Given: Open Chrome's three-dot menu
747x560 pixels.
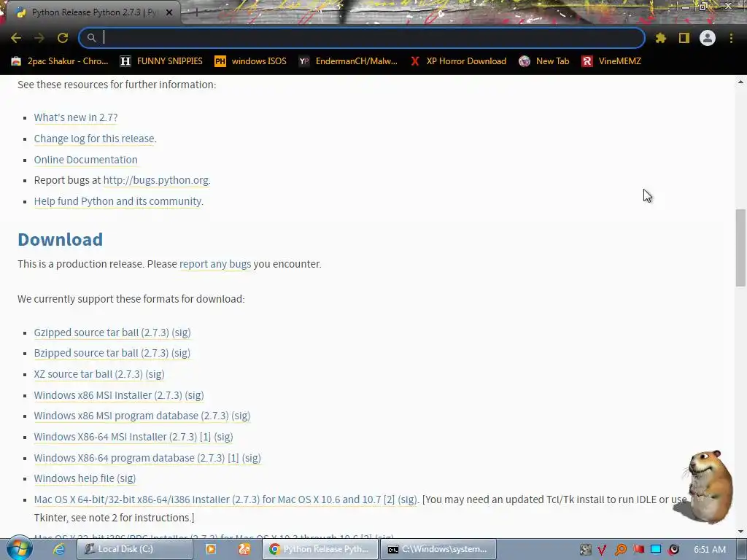Looking at the screenshot, I should pyautogui.click(x=731, y=38).
